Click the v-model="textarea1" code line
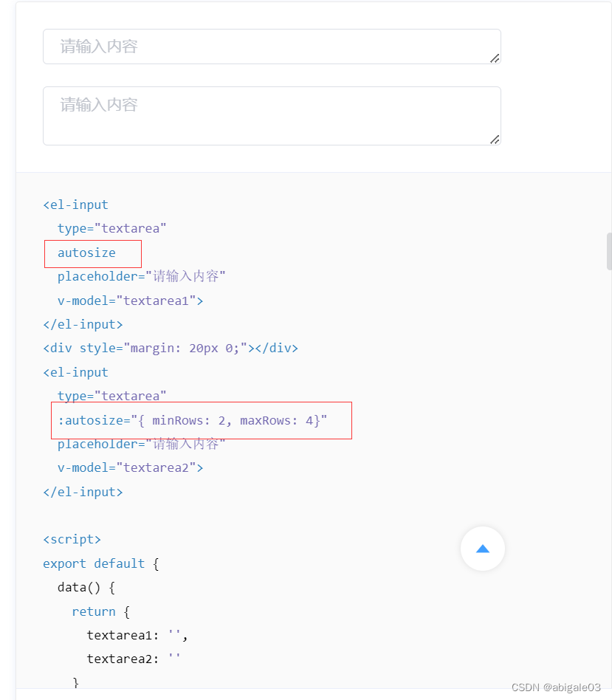 coord(131,301)
